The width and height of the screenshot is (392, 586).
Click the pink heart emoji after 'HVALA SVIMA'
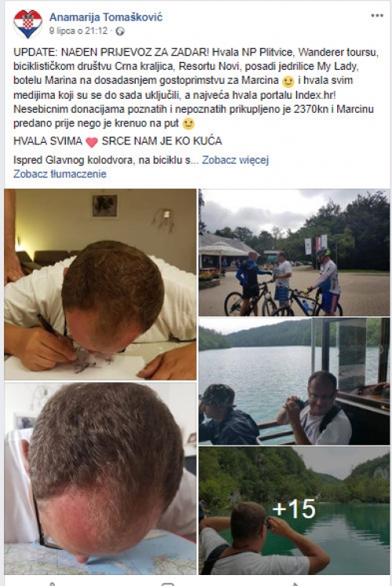[92, 142]
